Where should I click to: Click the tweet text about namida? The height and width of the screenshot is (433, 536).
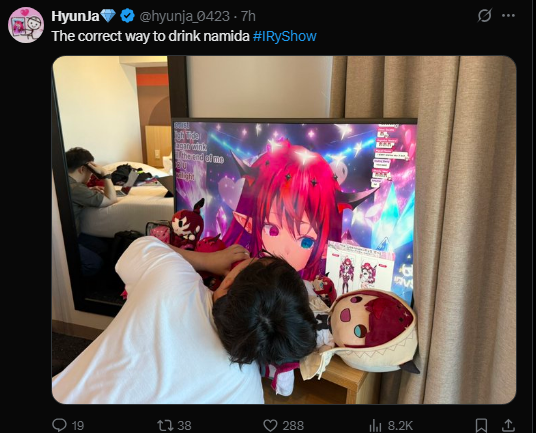click(x=150, y=36)
